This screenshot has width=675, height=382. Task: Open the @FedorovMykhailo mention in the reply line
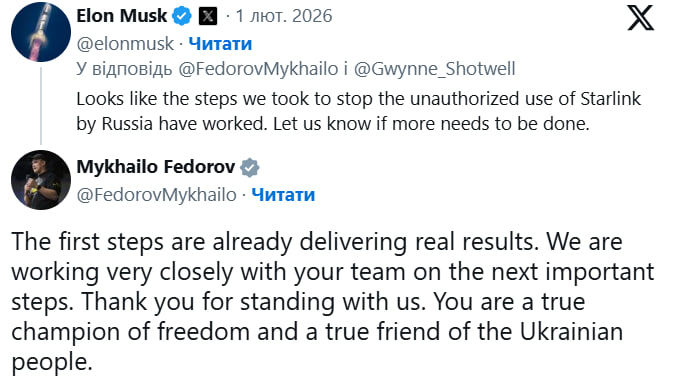point(258,69)
